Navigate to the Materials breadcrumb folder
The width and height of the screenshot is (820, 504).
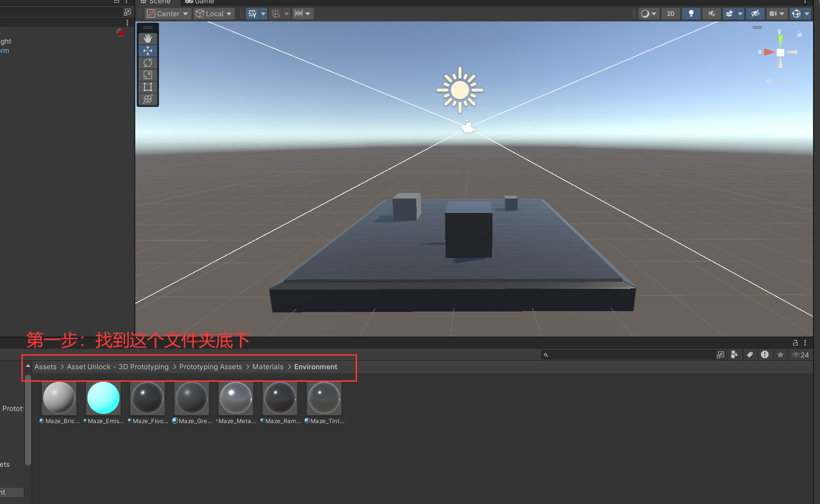click(x=268, y=367)
